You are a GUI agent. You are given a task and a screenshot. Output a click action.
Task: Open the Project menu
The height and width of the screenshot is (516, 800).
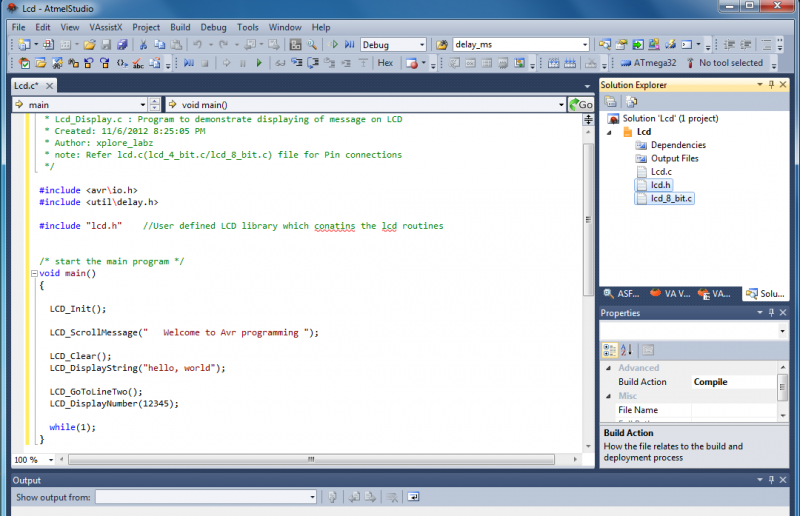[x=146, y=28]
